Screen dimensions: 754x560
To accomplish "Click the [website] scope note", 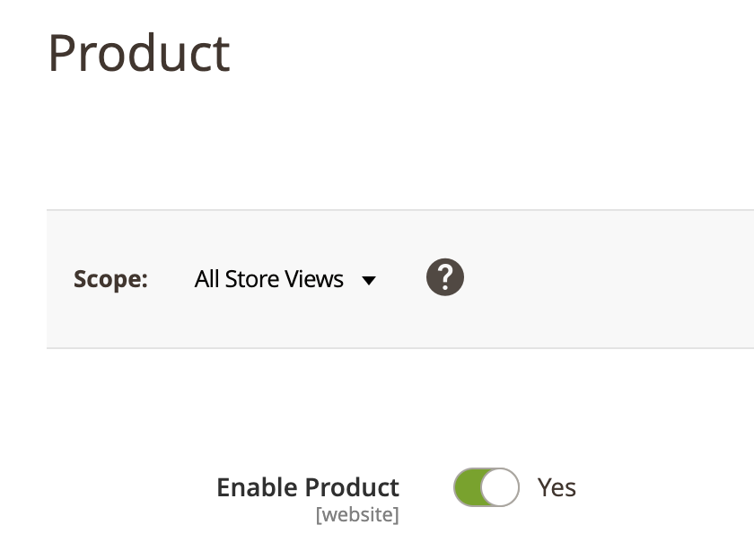I will point(357,516).
